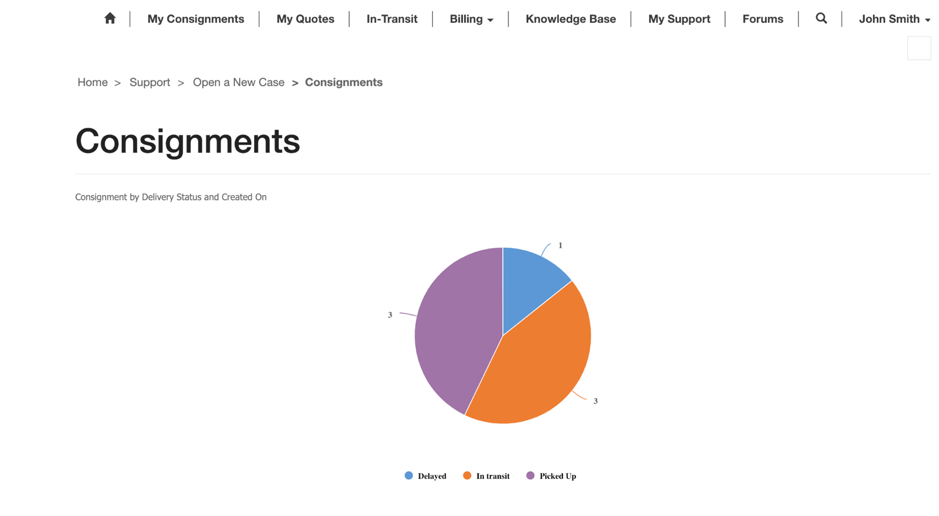Expand the Billing dropdown menu
This screenshot has height=516, width=939.
pos(471,19)
